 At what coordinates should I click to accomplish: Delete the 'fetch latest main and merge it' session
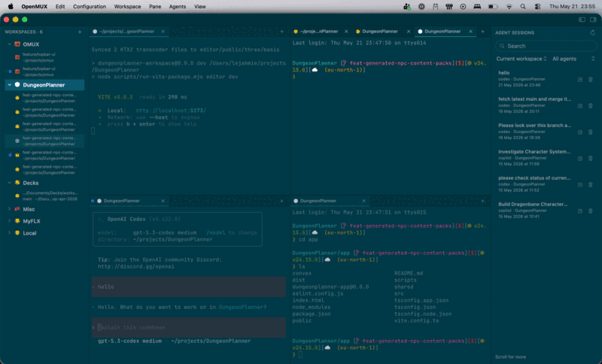point(591,106)
